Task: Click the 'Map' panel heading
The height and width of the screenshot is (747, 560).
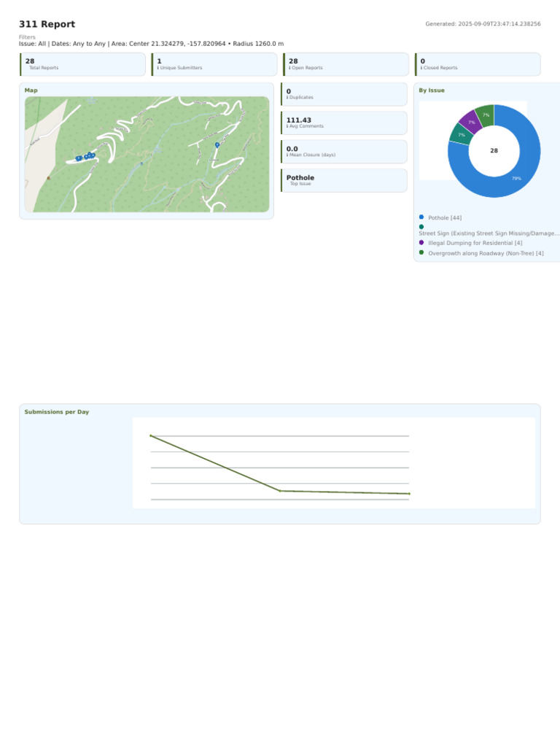Action: 31,90
